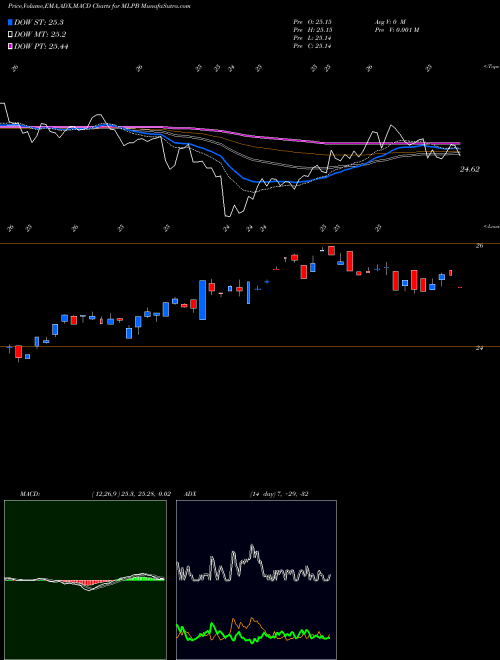Viewport: 500px width, 660px height.
Task: Click the 'Pre V: 0.001 M' volume text
Action: (x=397, y=30)
